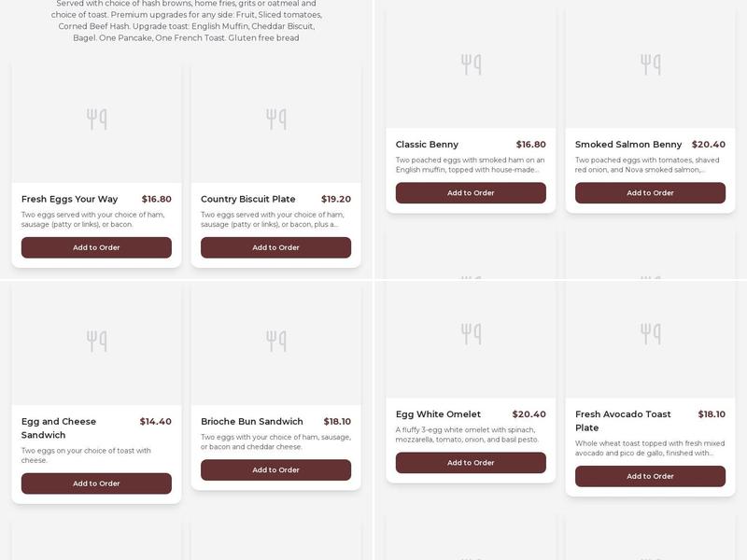Image resolution: width=747 pixels, height=560 pixels.
Task: Click the Brioche Bun Sandwich utensils image icon
Action: 276,342
